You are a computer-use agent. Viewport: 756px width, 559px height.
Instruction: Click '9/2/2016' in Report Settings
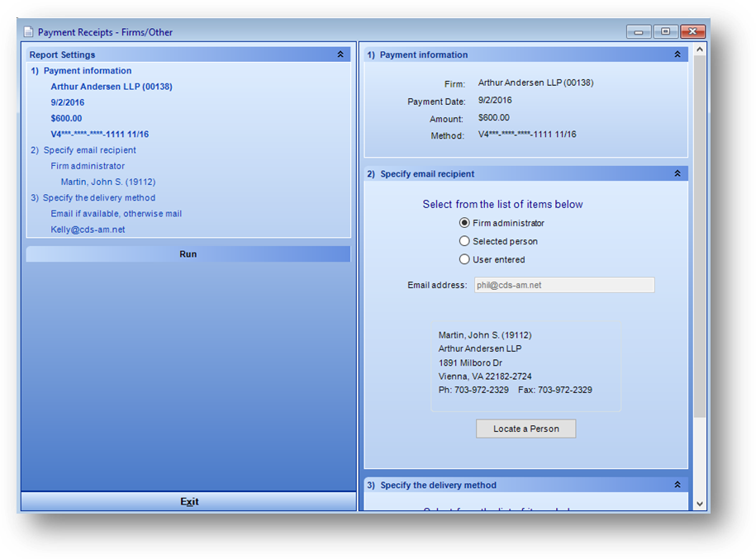click(68, 102)
